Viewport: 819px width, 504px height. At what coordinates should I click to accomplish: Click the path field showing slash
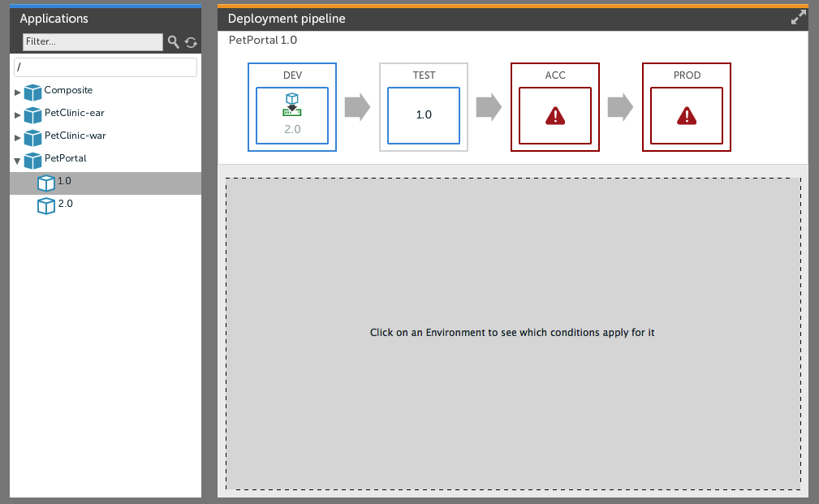[106, 67]
